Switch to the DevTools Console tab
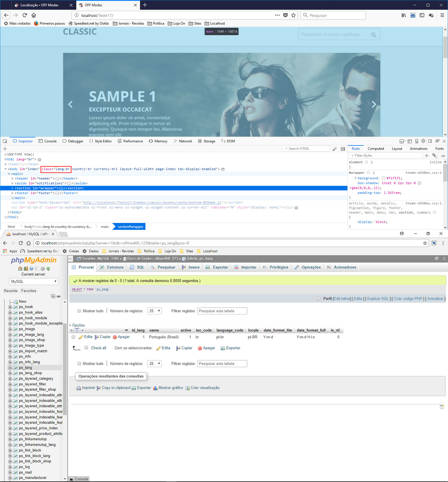The image size is (448, 482). [x=47, y=141]
